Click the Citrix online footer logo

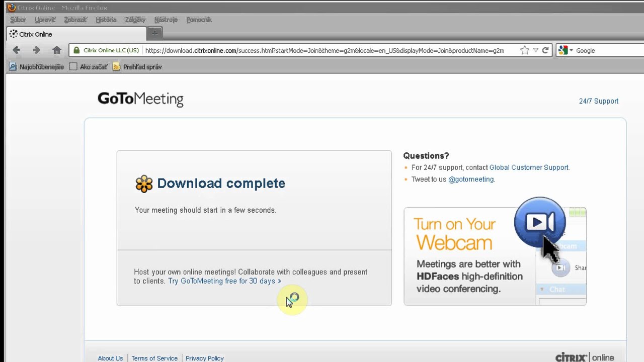pos(585,357)
